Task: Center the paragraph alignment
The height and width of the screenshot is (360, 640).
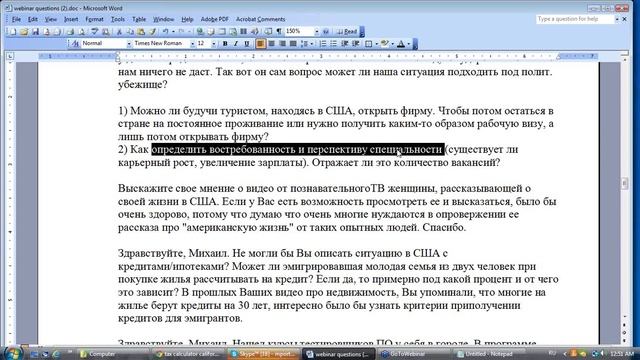Action: click(271, 43)
